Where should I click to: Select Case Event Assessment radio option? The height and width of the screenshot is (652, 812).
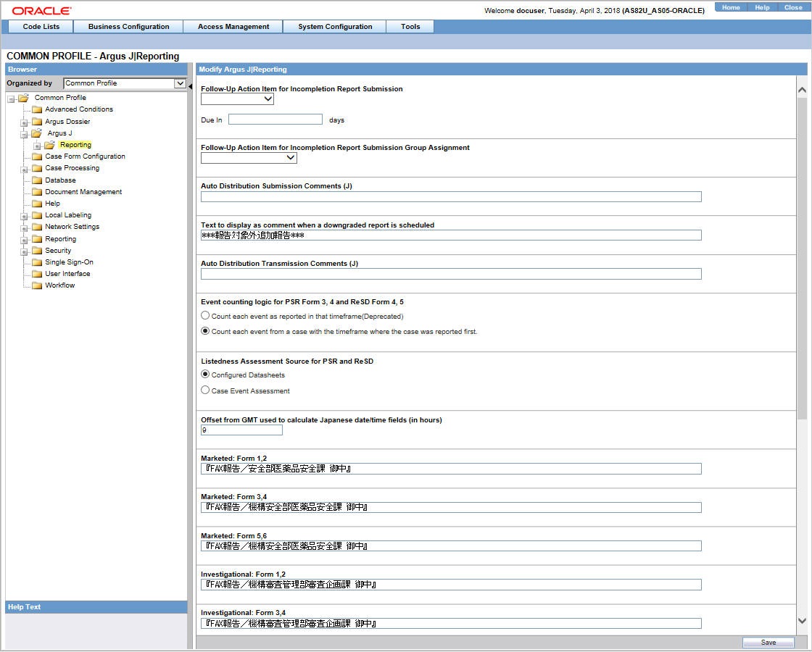click(205, 390)
